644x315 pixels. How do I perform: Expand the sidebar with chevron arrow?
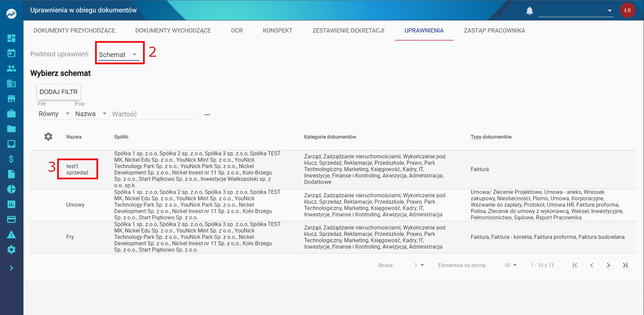(x=11, y=268)
